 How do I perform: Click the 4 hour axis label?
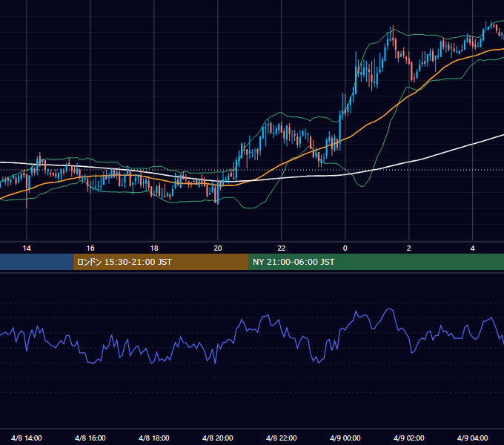472,248
